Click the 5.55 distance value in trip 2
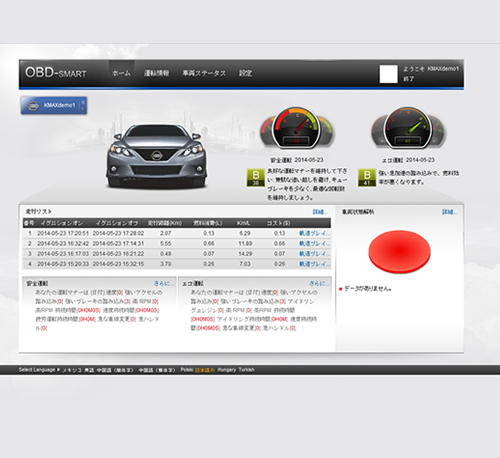This screenshot has height=458, width=500. coord(165,244)
